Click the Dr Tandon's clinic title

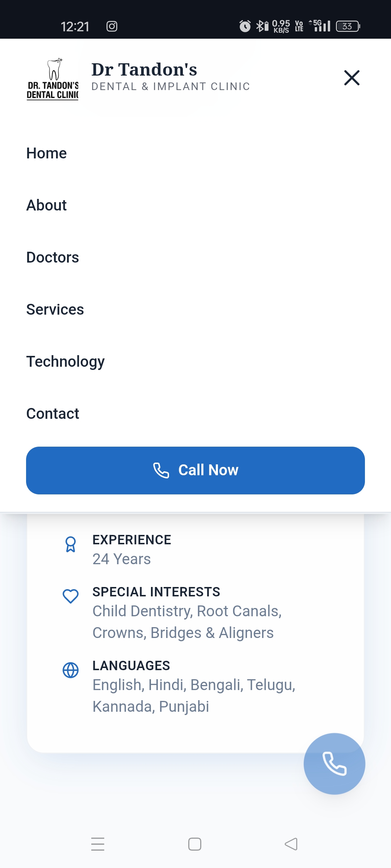click(144, 69)
